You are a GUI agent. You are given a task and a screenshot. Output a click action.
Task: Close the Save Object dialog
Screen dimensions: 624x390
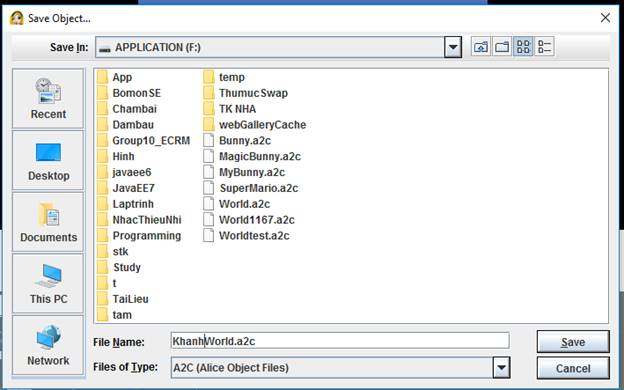[605, 18]
